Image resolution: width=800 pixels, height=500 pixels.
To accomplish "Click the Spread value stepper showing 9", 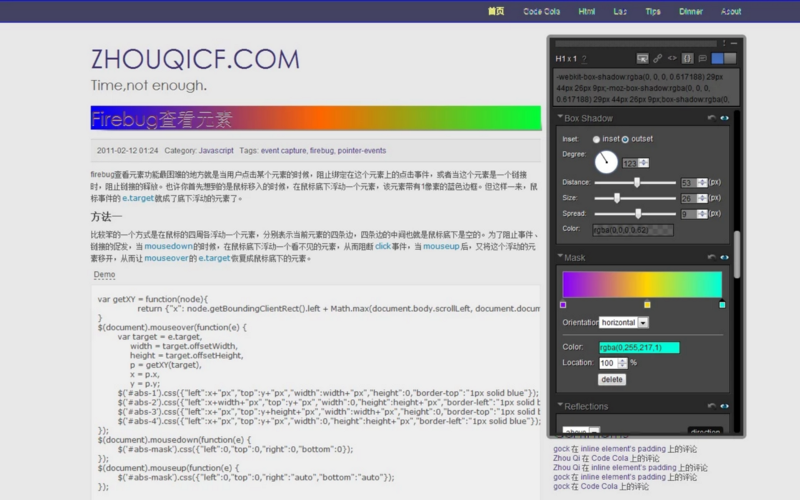I will click(x=694, y=214).
